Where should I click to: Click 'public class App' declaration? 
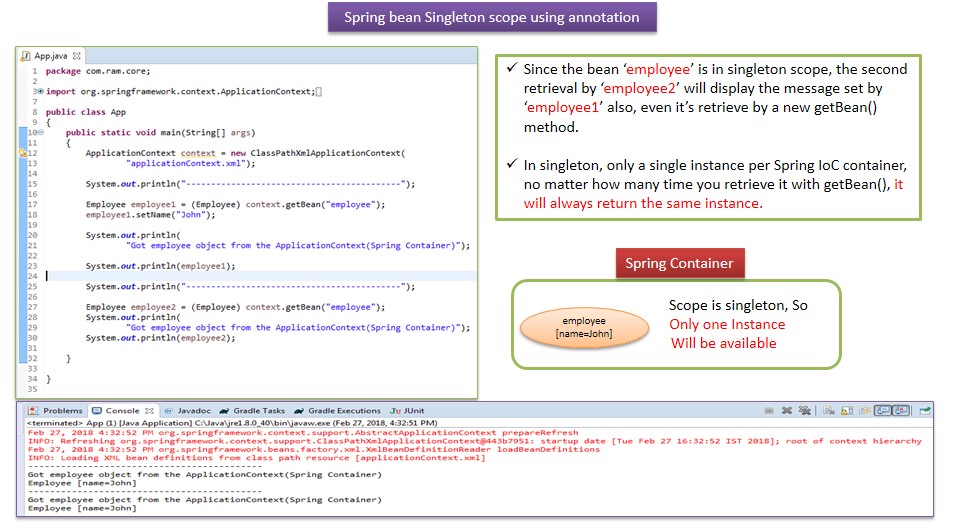(x=86, y=112)
